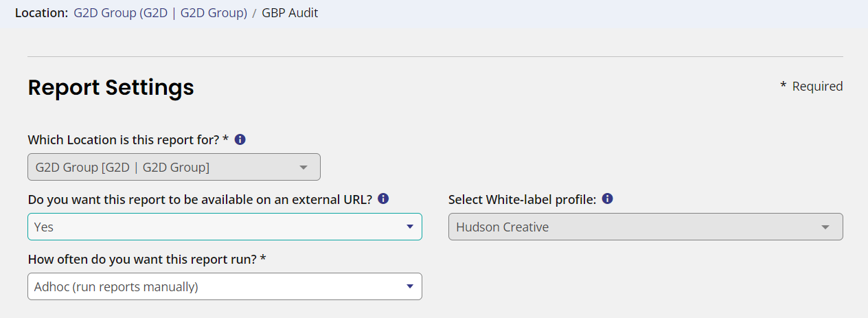Screen dimensions: 868x318
Task: Click the arrow on the Yes selector
Action: click(x=410, y=227)
